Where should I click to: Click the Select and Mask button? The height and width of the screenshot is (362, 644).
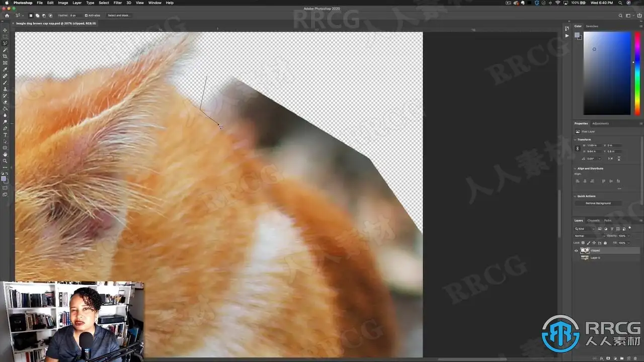pyautogui.click(x=119, y=16)
